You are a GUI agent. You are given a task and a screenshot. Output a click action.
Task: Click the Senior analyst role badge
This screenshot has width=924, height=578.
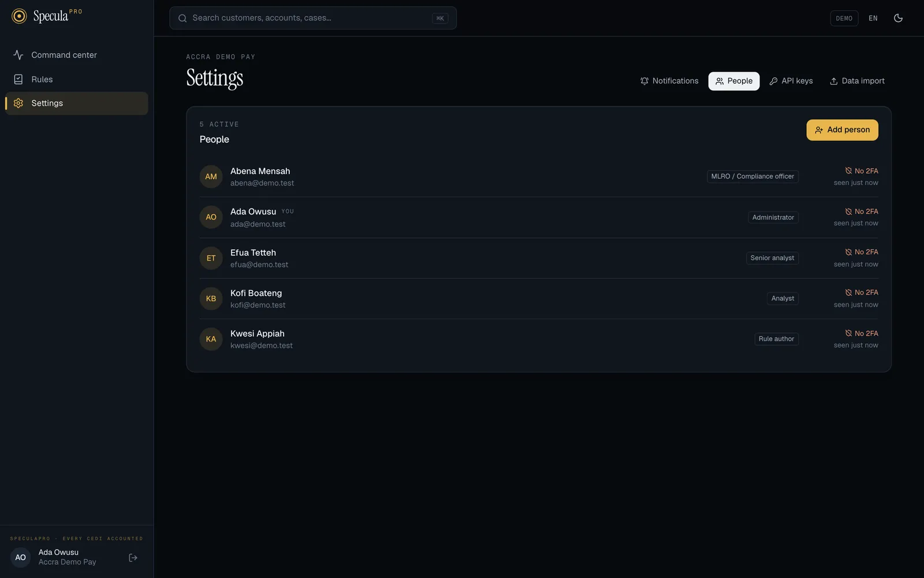click(772, 258)
